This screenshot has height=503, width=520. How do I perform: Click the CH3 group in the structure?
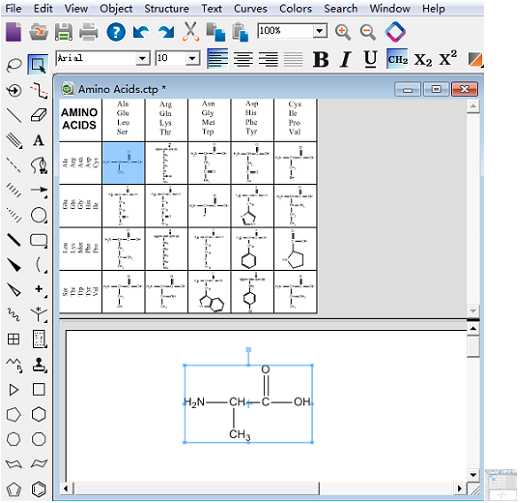pyautogui.click(x=239, y=434)
